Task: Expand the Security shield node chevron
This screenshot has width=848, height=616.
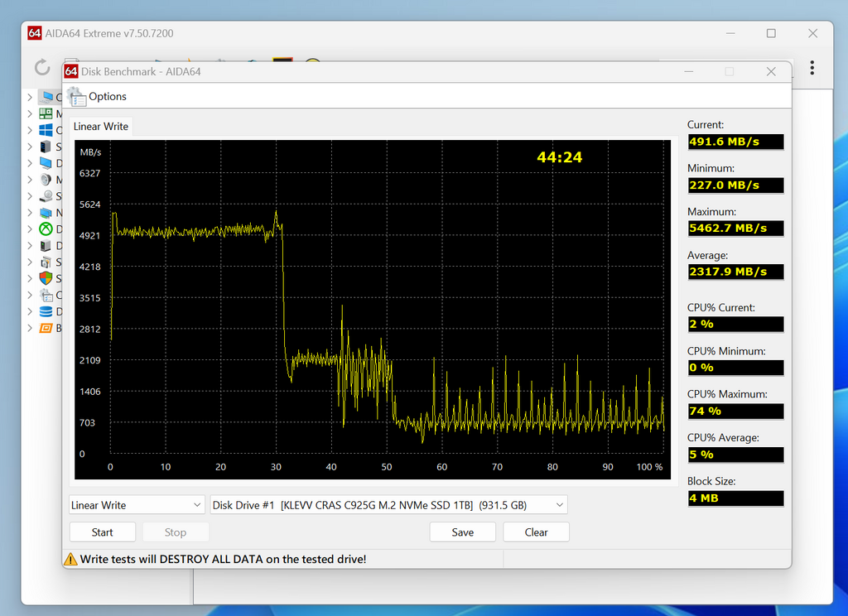Action: [x=30, y=278]
